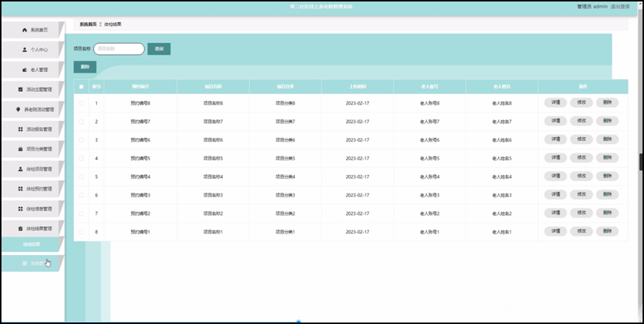The height and width of the screenshot is (324, 644).
Task: Click the cell 项目名称1
Action: [x=213, y=232]
